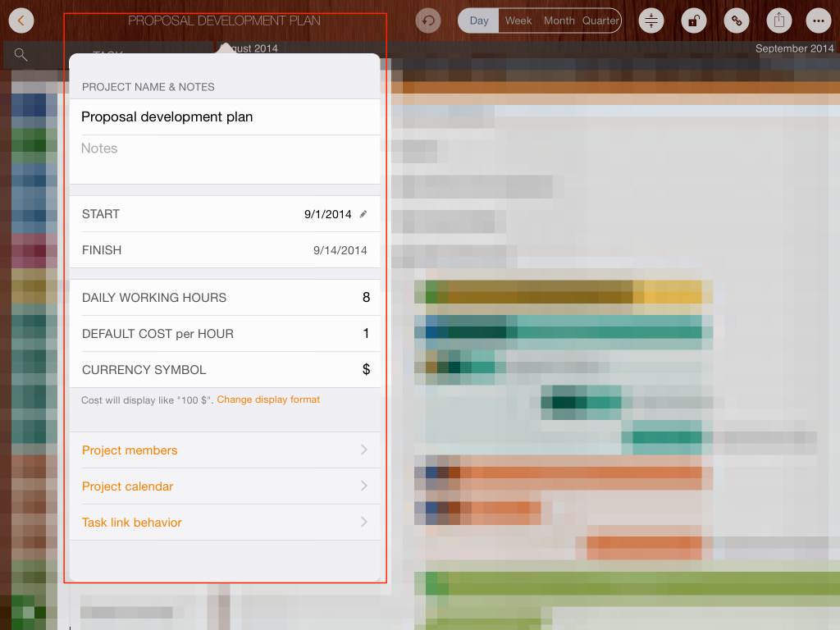The height and width of the screenshot is (630, 840).
Task: Click the undo icon
Action: [428, 21]
